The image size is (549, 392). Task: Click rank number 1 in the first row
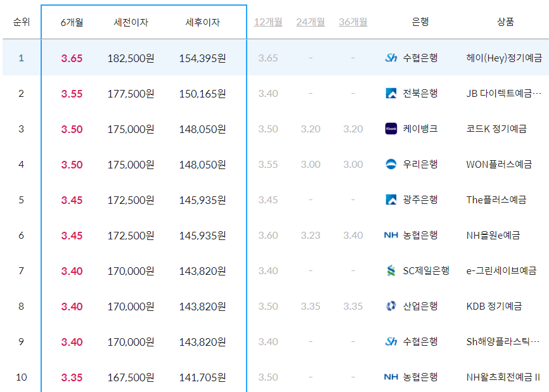tap(22, 58)
